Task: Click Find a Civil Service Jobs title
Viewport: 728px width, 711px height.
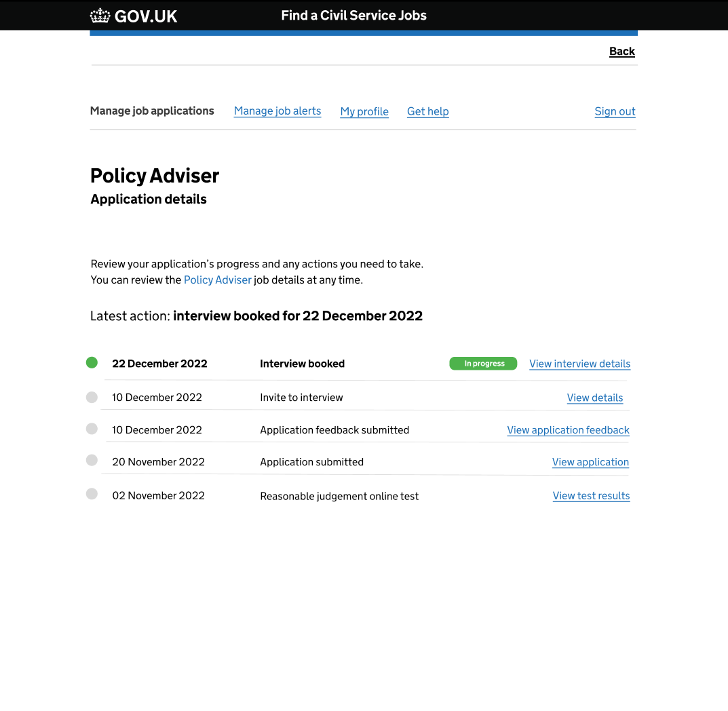Action: (x=353, y=16)
